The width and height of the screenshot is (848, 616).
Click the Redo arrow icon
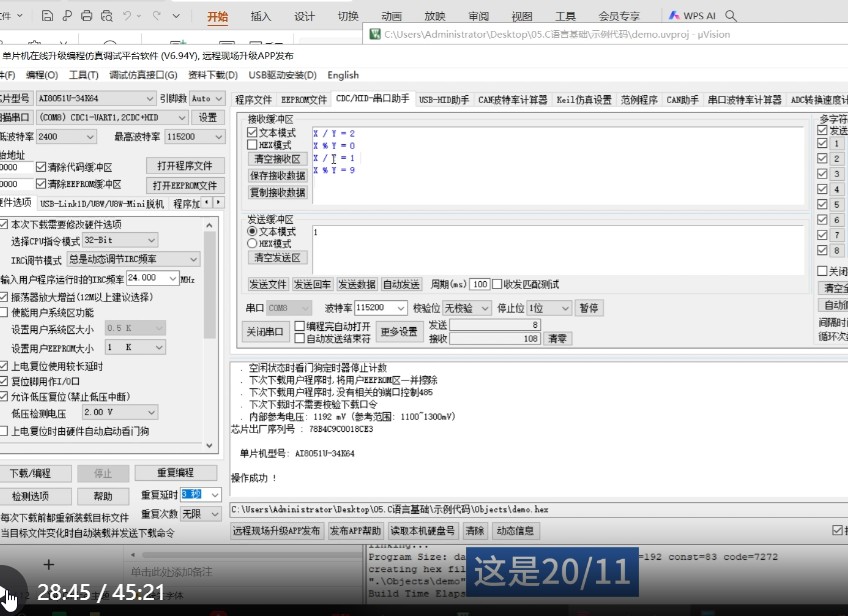click(x=157, y=15)
